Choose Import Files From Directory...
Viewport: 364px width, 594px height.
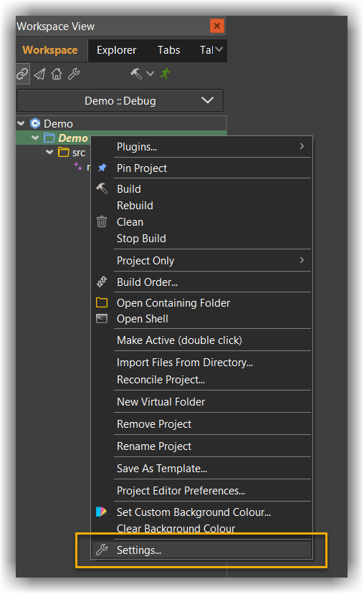click(201, 363)
